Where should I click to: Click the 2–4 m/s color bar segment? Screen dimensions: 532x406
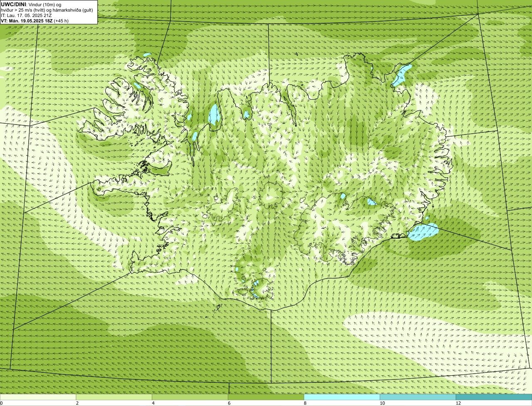click(x=114, y=397)
